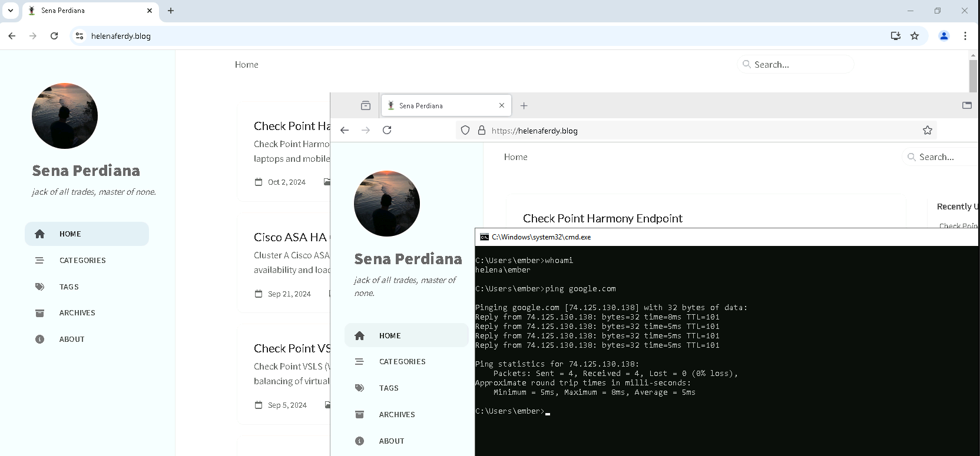Open Archives in Firefox blog sidebar
The height and width of the screenshot is (456, 980).
pos(396,414)
